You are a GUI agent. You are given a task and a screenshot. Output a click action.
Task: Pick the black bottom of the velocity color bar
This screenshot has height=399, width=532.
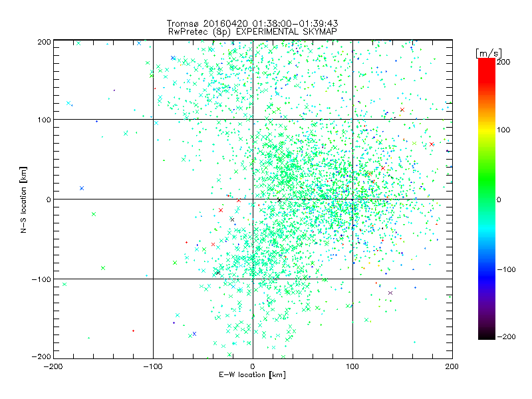pos(487,335)
